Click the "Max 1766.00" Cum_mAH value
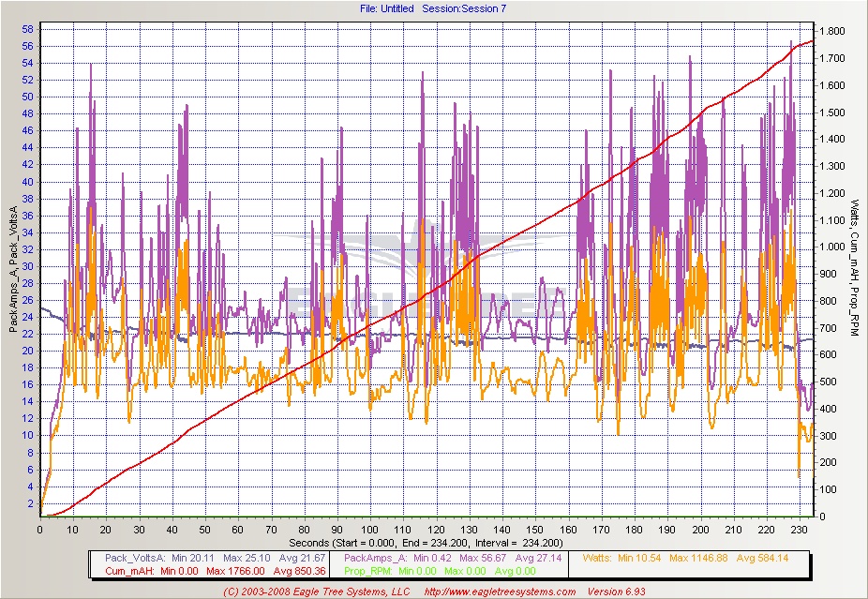 click(235, 571)
